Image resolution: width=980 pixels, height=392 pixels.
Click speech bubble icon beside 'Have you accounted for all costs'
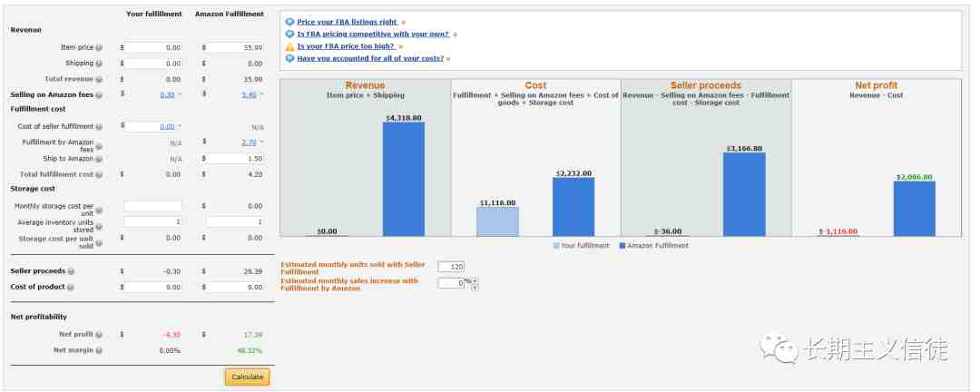[x=289, y=58]
